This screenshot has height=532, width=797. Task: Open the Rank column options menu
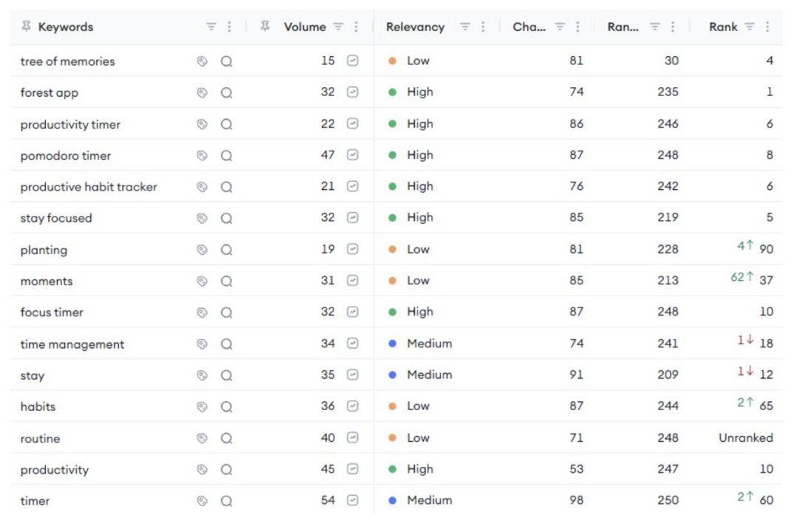pos(767,27)
